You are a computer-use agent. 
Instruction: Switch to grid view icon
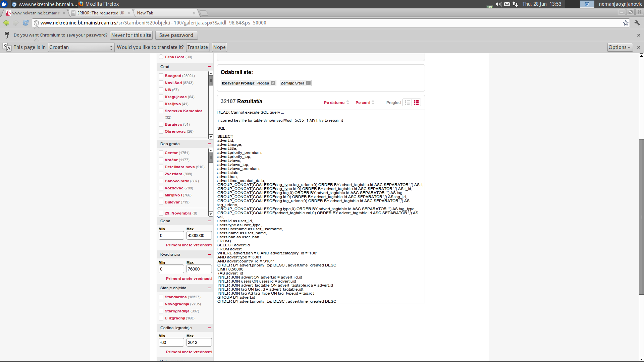tap(416, 103)
